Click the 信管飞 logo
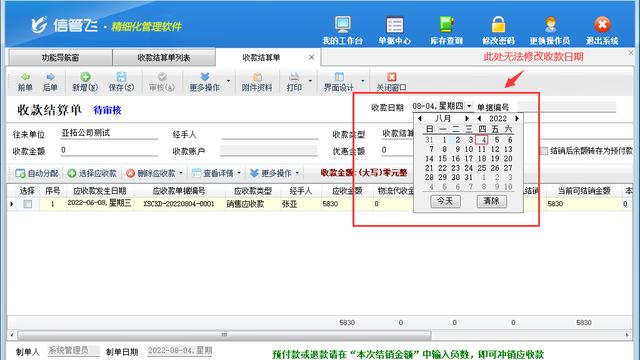The image size is (640, 360). pyautogui.click(x=65, y=26)
